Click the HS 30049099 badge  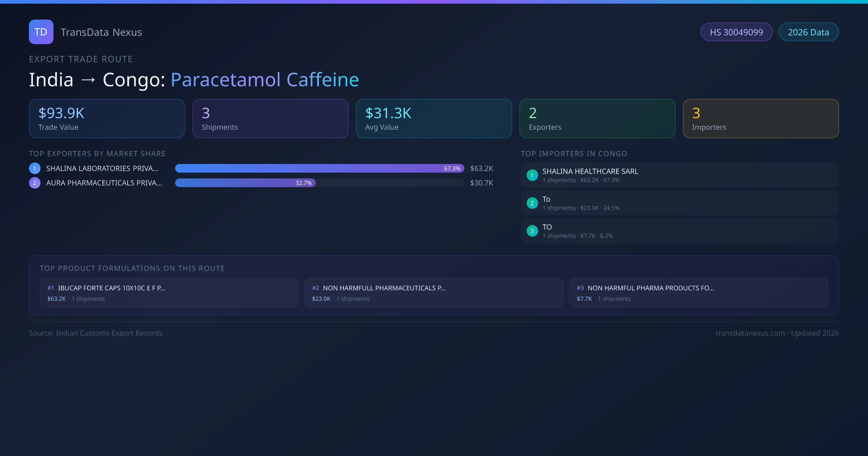[x=736, y=32]
